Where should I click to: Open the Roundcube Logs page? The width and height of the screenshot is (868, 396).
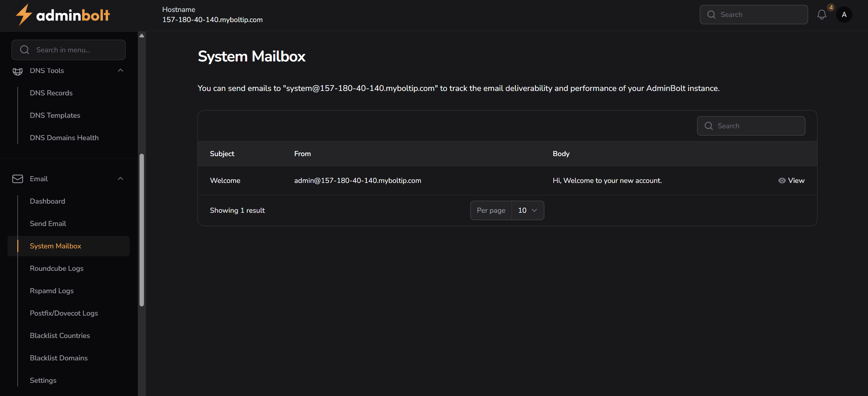(56, 268)
